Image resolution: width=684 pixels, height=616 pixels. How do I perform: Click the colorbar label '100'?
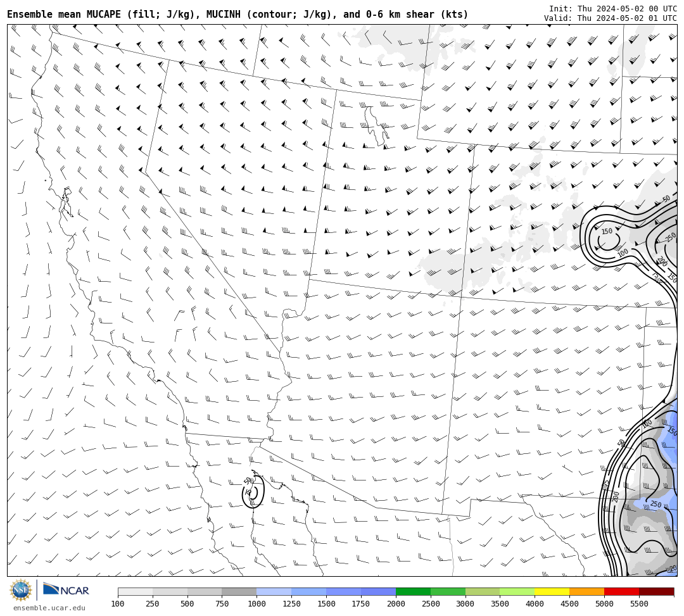pos(118,604)
